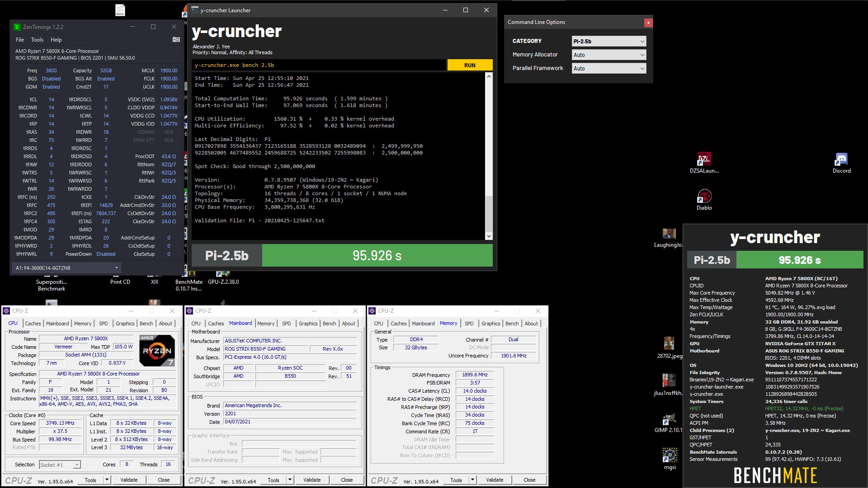Click the CPU-Z Name field AMD Ryzen 7 5800X

tap(86, 338)
